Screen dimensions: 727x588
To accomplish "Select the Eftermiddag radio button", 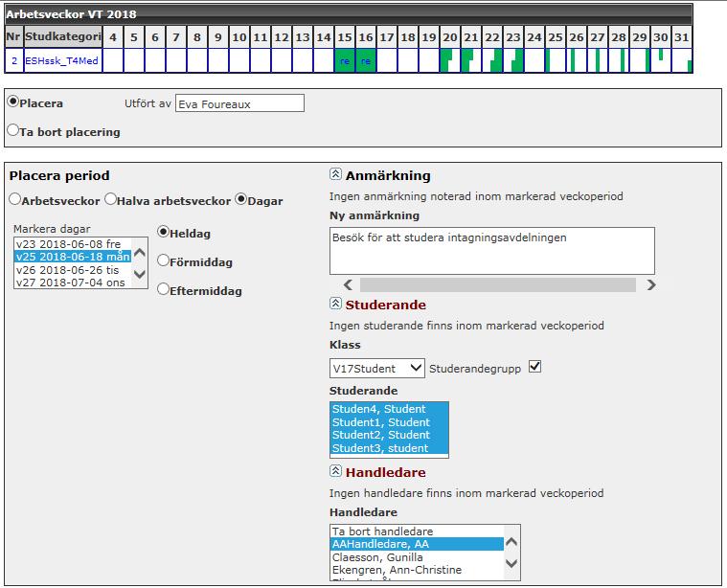I will [163, 289].
